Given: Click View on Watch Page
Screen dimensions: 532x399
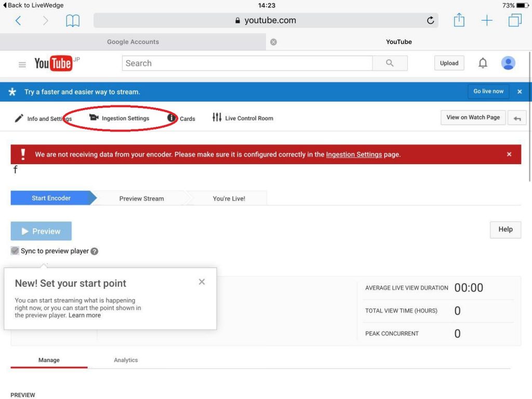Looking at the screenshot, I should coord(473,117).
